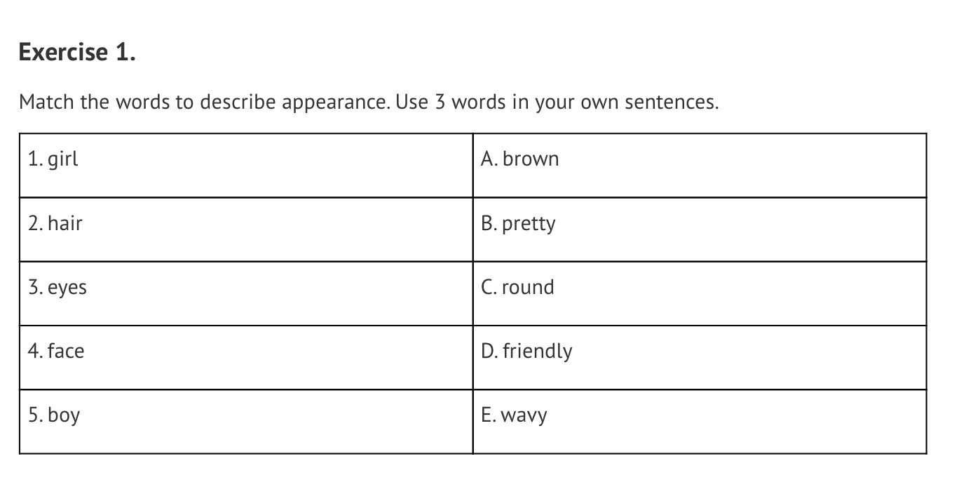Select the "4. face" table cell
The width and height of the screenshot is (980, 494).
245,357
